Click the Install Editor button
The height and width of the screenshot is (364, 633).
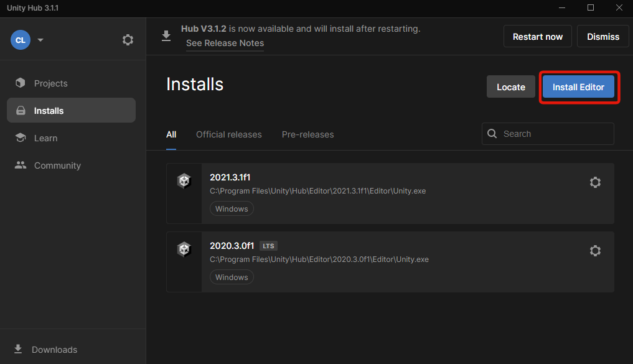point(578,86)
